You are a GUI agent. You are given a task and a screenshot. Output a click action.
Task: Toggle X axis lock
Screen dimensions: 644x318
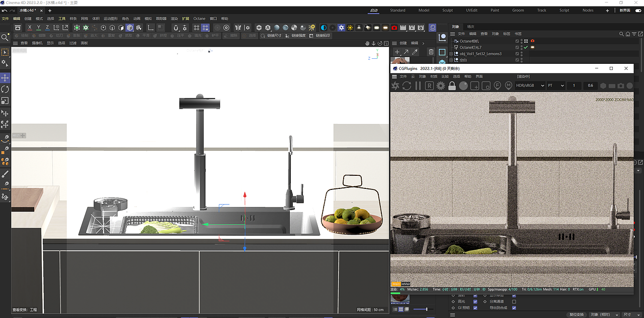[30, 28]
